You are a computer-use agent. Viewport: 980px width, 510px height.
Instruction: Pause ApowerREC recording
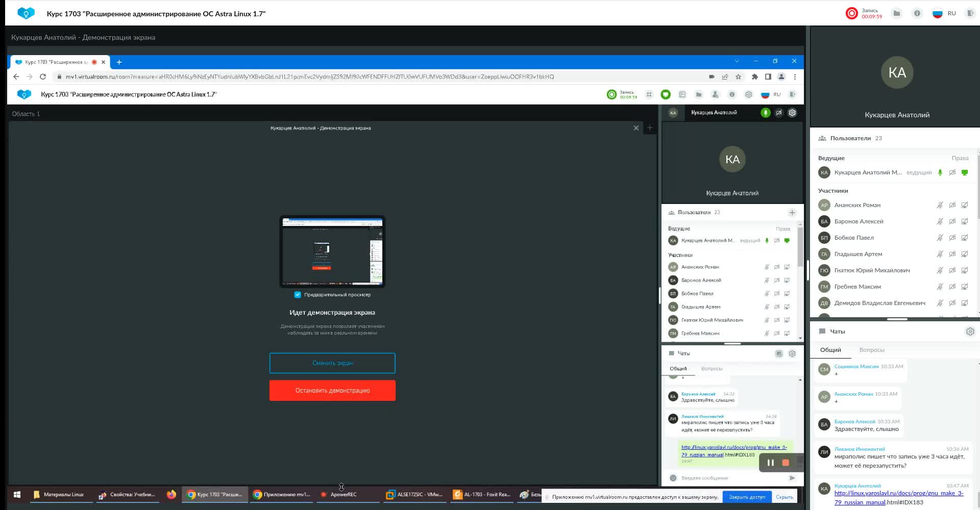click(771, 463)
